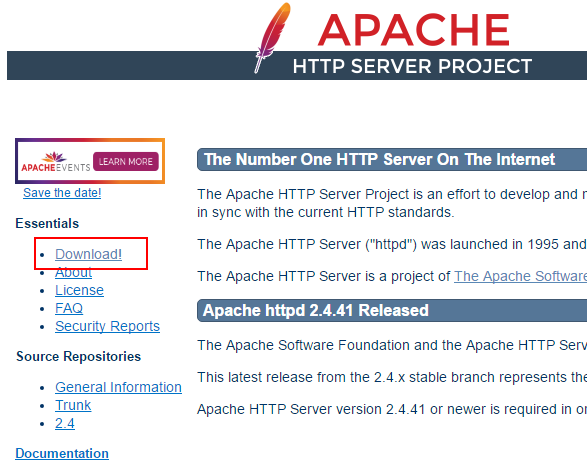View the Security Reports link
This screenshot has width=587, height=462.
point(107,326)
